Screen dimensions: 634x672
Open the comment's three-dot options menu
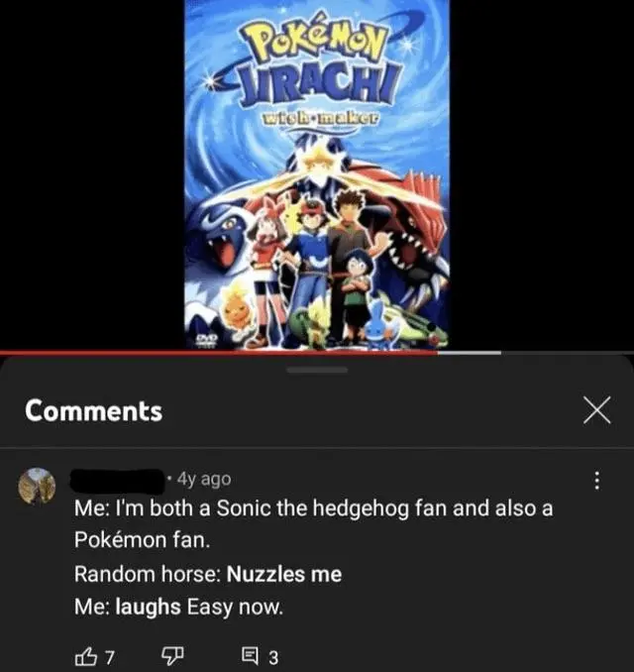tap(596, 481)
